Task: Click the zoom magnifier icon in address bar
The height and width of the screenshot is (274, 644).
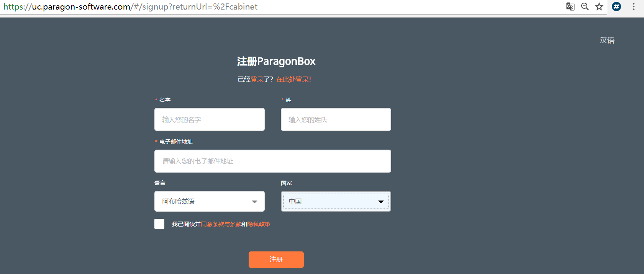Action: [585, 7]
